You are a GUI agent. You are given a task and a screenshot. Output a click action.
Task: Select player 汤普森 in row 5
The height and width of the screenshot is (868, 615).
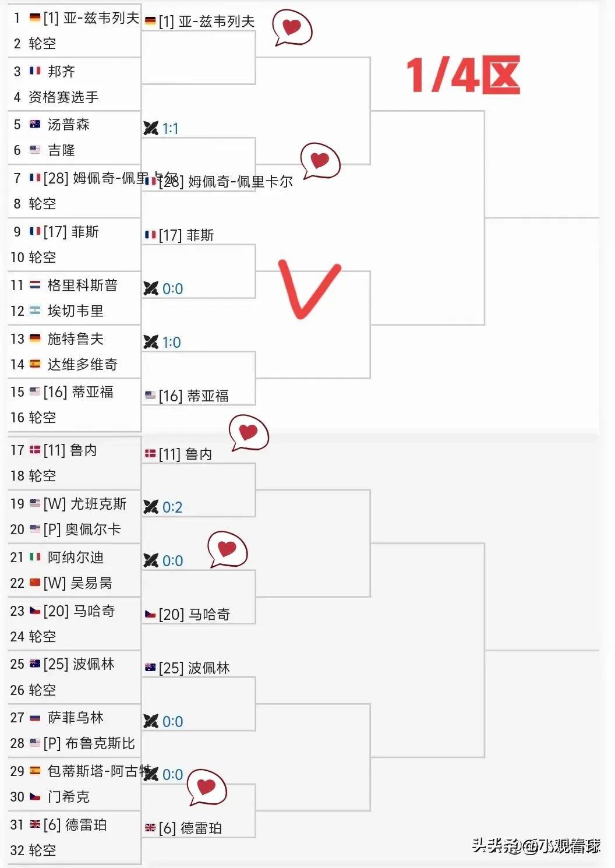coord(68,125)
